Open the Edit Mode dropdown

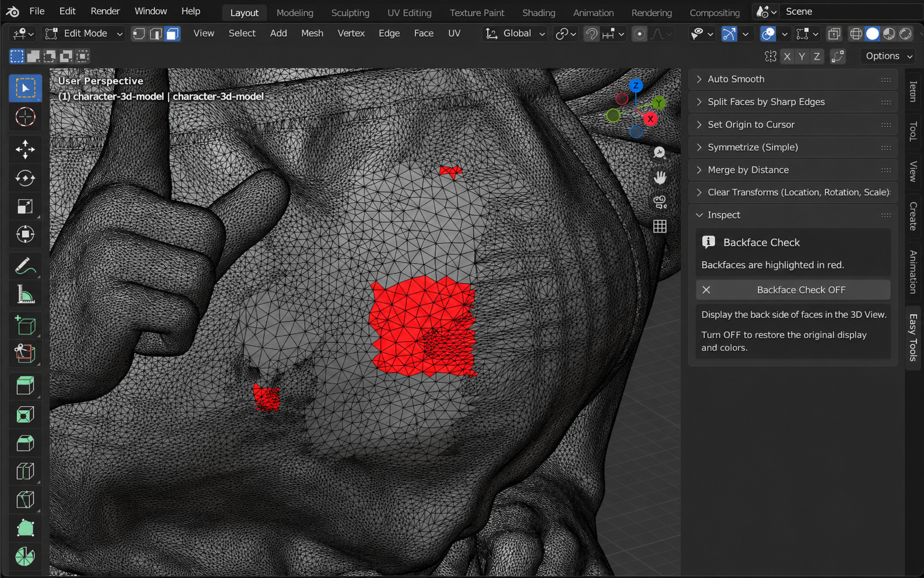point(84,34)
